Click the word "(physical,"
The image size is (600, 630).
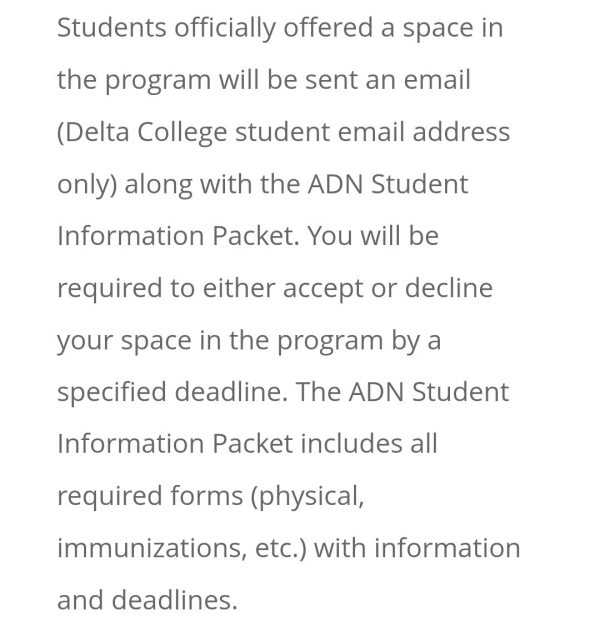click(x=307, y=497)
